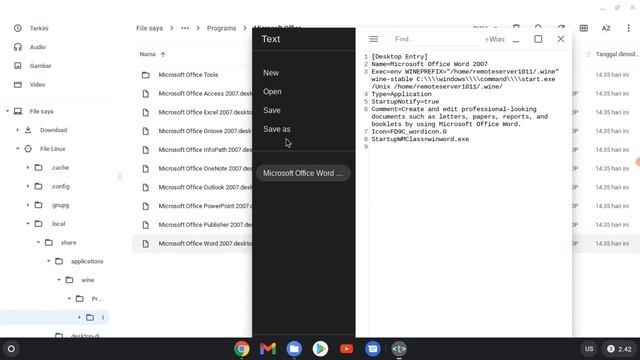Click the Microsoft Office Tools folder icon
This screenshot has width=640, height=360.
point(146,75)
